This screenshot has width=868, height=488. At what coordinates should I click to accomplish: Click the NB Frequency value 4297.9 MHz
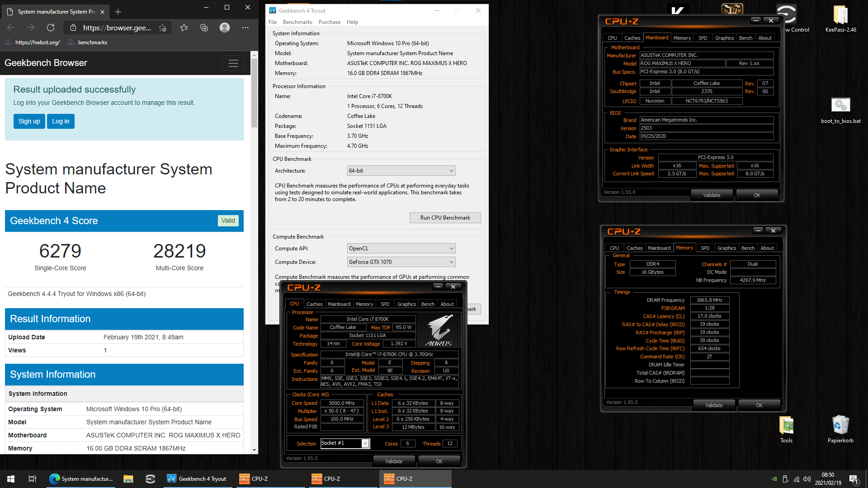click(752, 280)
